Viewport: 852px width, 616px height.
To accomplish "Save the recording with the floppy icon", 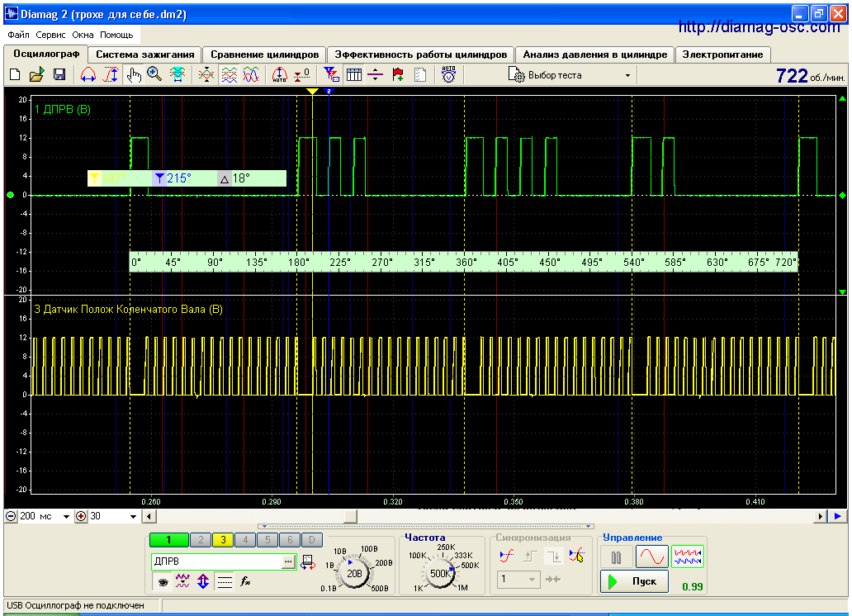I will pyautogui.click(x=59, y=74).
